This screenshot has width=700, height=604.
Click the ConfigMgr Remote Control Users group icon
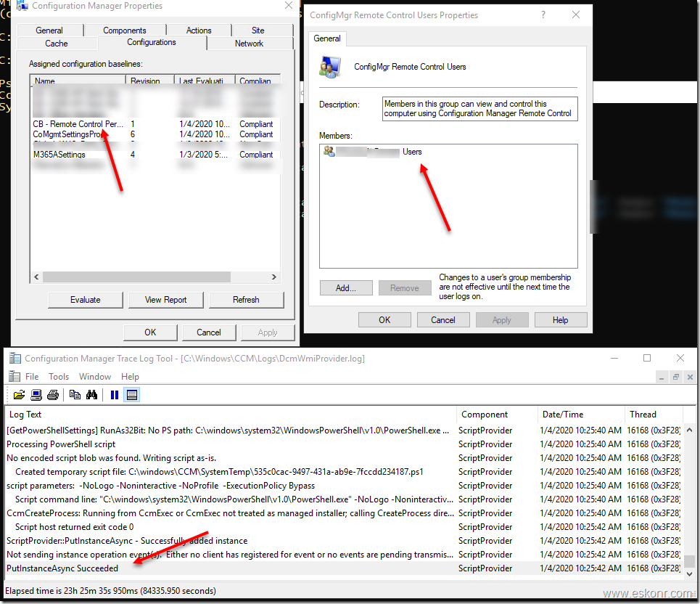tap(330, 68)
